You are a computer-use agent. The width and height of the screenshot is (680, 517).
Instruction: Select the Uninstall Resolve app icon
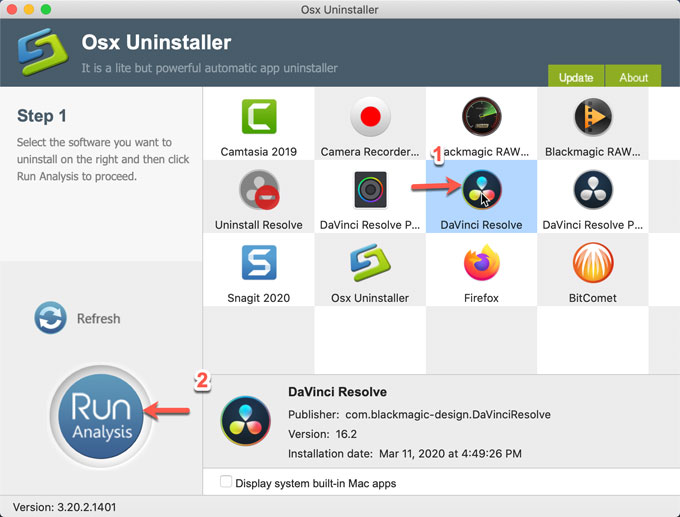click(x=259, y=190)
